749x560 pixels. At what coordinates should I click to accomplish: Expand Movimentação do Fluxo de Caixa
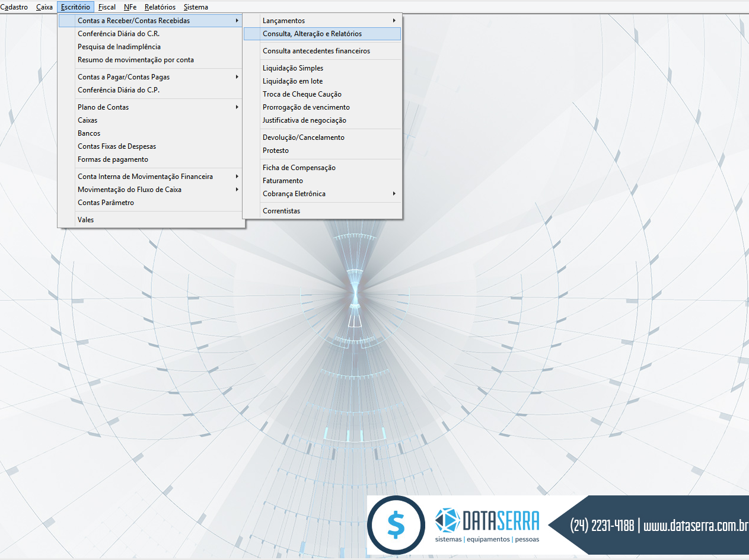[x=151, y=190]
